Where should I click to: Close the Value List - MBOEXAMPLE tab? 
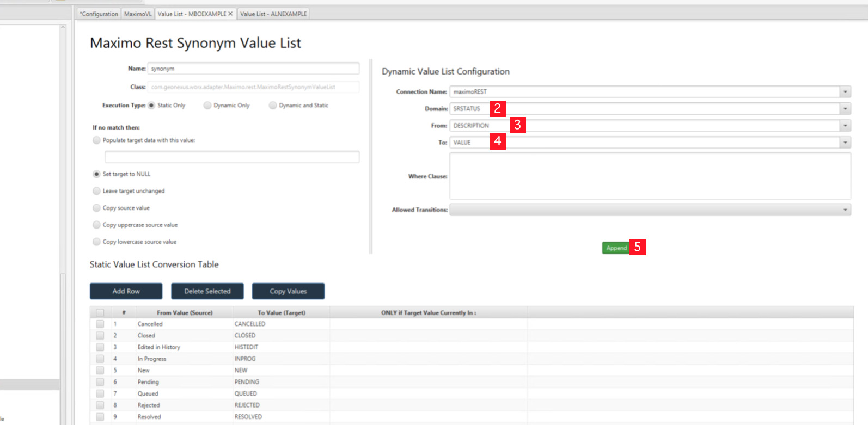[230, 14]
